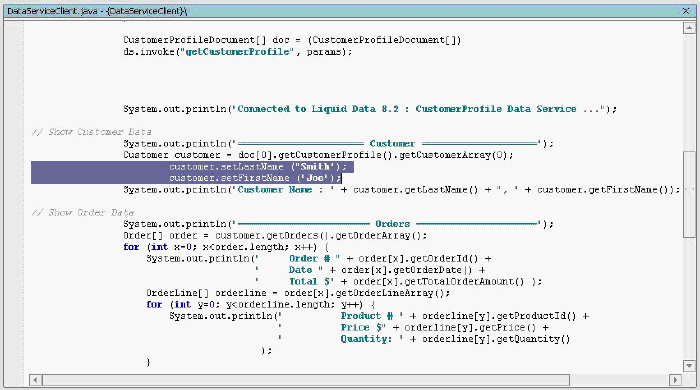Click the Orders separator println line
Viewport: 700px width, 390px height.
pyautogui.click(x=338, y=224)
